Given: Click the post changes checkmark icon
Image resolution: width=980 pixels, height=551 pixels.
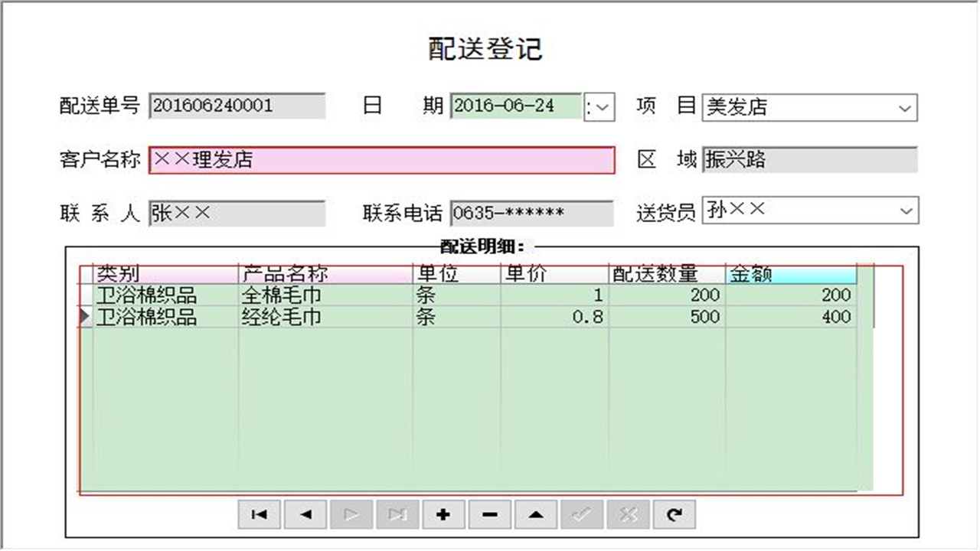Looking at the screenshot, I should pos(580,514).
